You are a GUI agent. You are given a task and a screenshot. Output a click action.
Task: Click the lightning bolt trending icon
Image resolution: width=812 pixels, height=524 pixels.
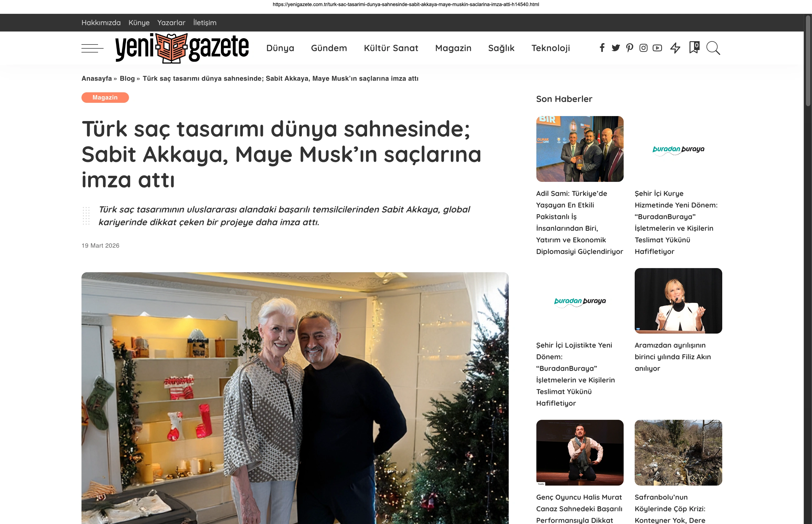click(675, 48)
